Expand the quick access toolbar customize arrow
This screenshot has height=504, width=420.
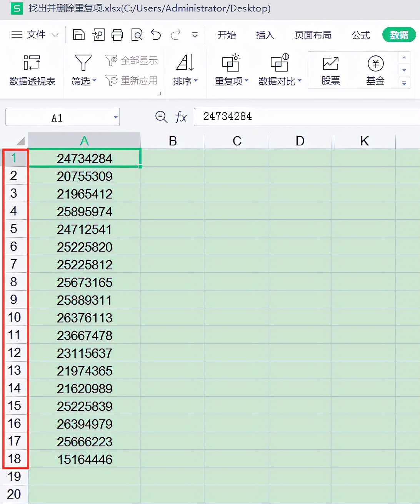click(195, 35)
